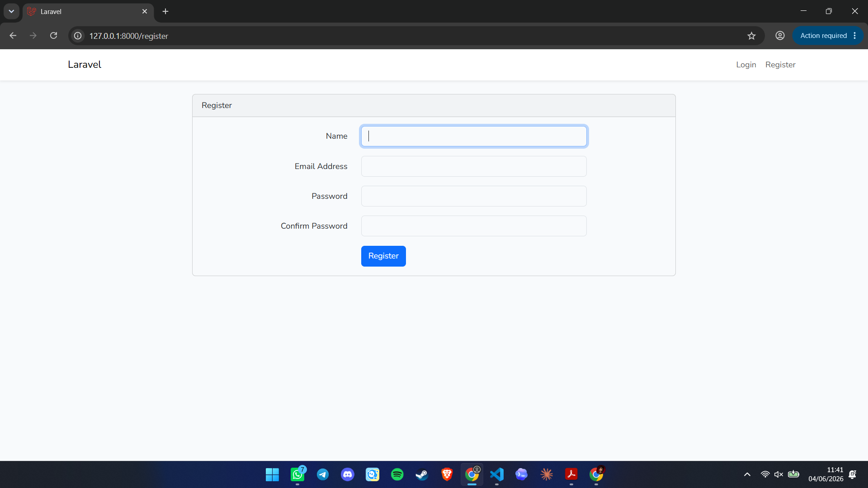Click the browser forward arrow
The height and width of the screenshot is (488, 868).
33,36
